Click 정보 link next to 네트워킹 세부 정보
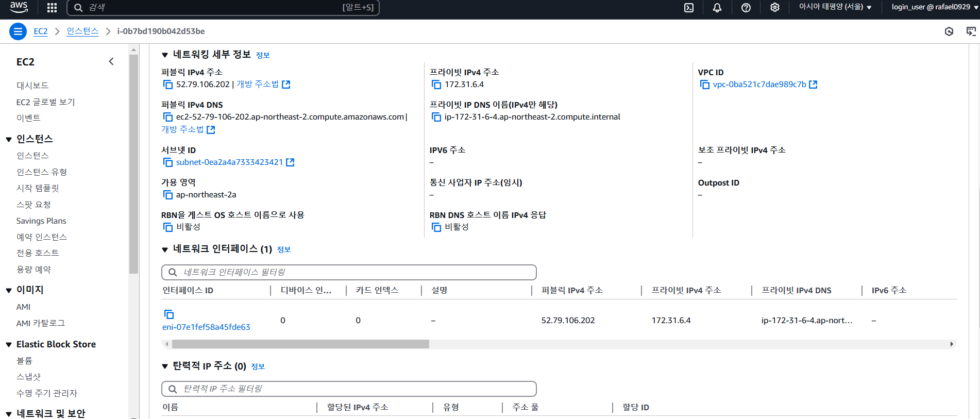Screen dimensions: 980x419 [263, 55]
